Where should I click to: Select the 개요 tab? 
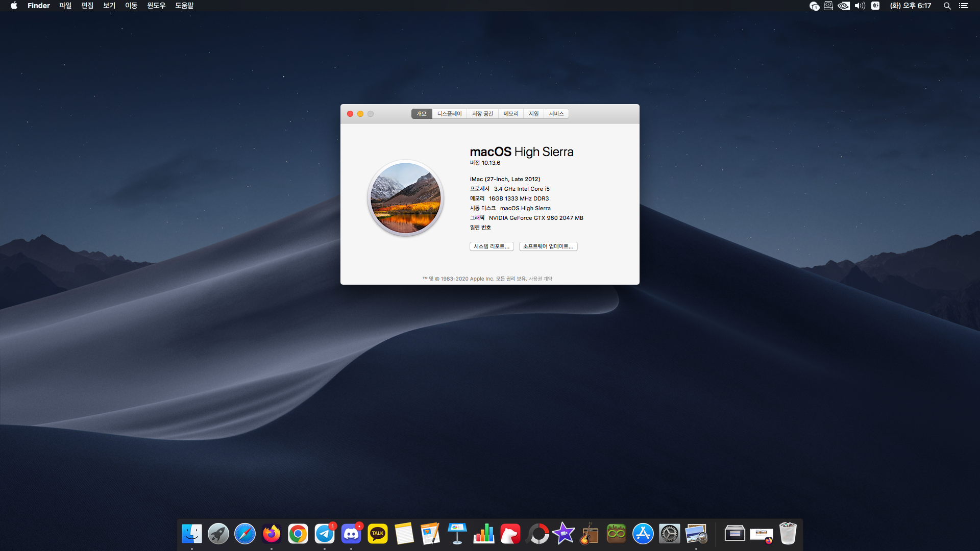click(422, 114)
